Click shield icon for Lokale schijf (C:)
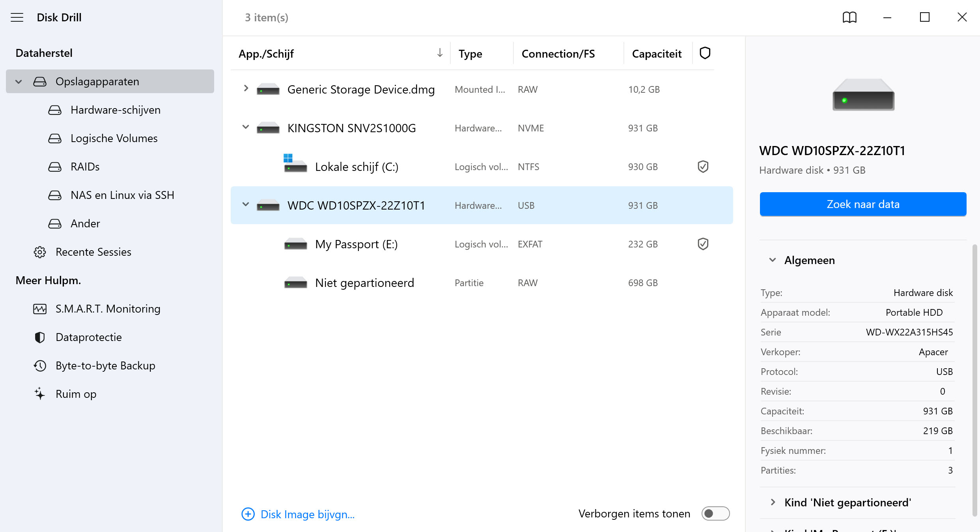This screenshot has width=980, height=532. pos(703,167)
